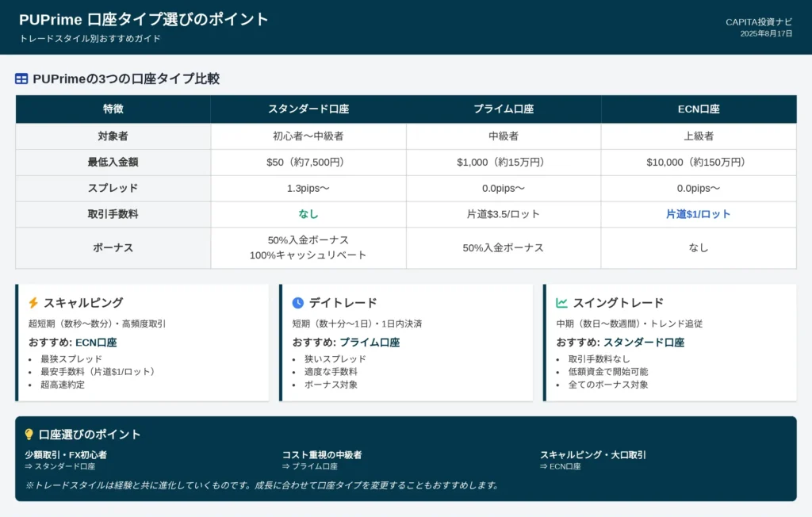Click the text 中期（数日〜数週間）・トレンド追従
This screenshot has height=517, width=812.
(629, 324)
